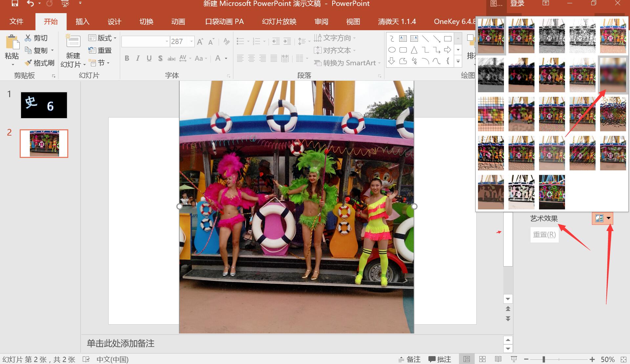Switch to Reading view
The width and height of the screenshot is (630, 364).
[x=498, y=359]
